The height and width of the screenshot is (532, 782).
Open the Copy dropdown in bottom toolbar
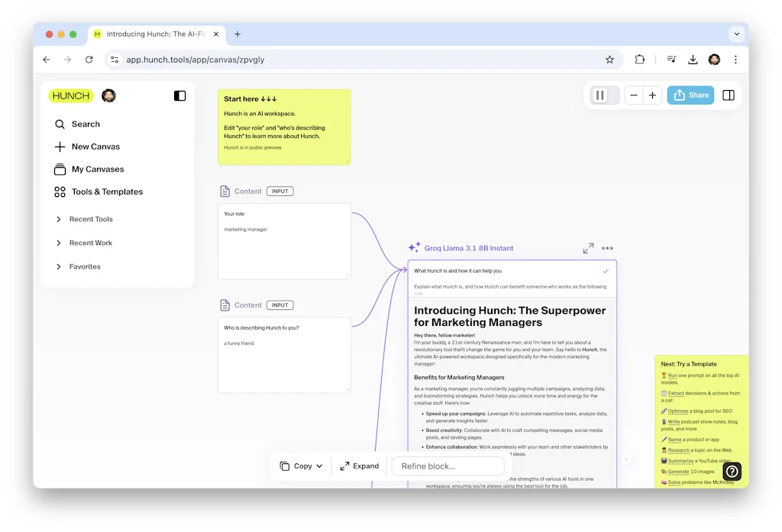(301, 466)
